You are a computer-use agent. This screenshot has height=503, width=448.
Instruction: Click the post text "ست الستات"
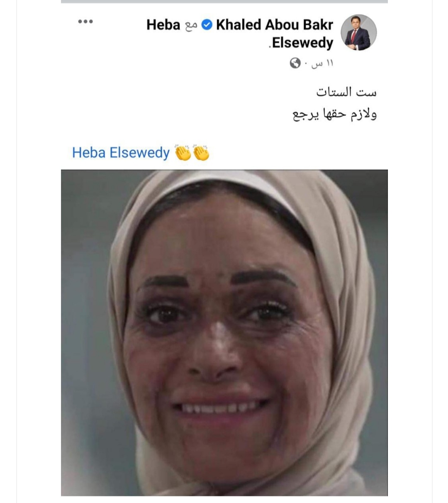pos(346,92)
